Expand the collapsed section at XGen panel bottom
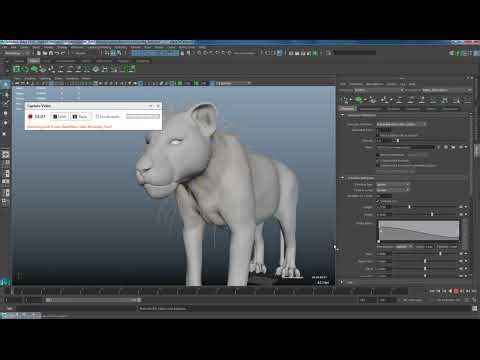This screenshot has width=480, height=360. tap(341, 282)
